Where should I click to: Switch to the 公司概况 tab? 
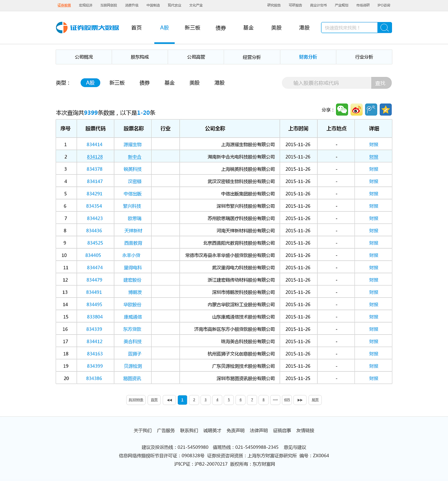point(84,57)
